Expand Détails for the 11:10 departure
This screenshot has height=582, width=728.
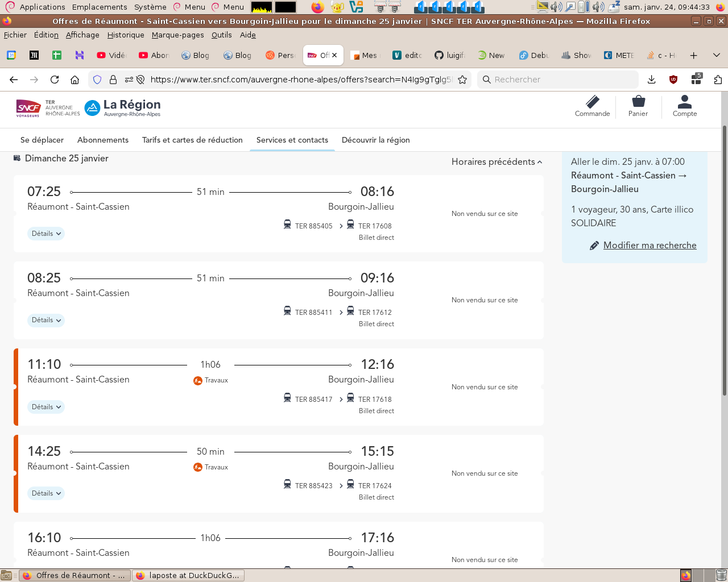46,407
